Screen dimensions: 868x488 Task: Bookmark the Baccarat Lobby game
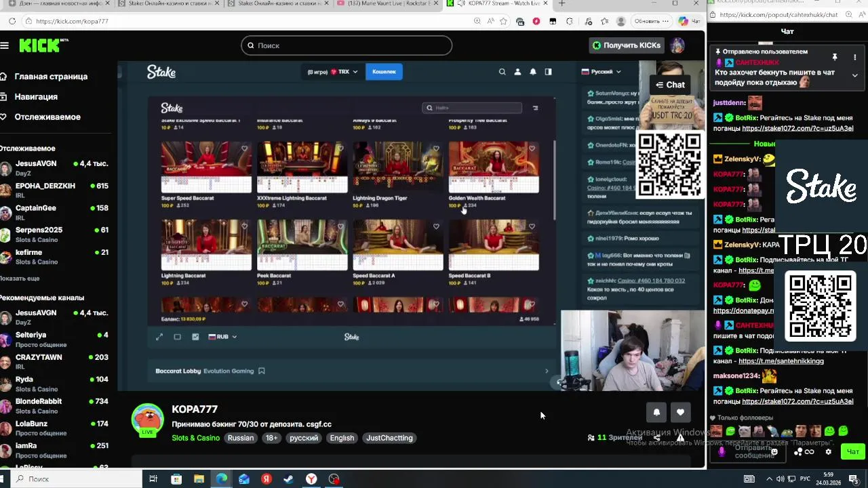point(262,371)
